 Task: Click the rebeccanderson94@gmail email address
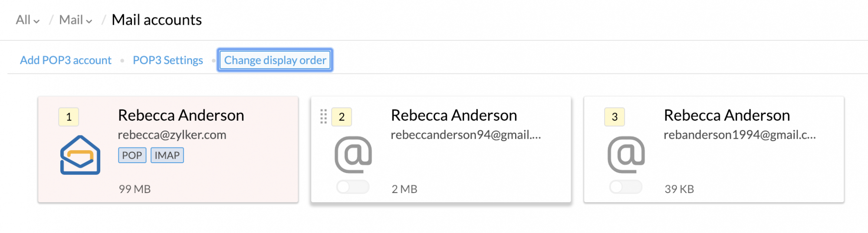click(x=466, y=135)
